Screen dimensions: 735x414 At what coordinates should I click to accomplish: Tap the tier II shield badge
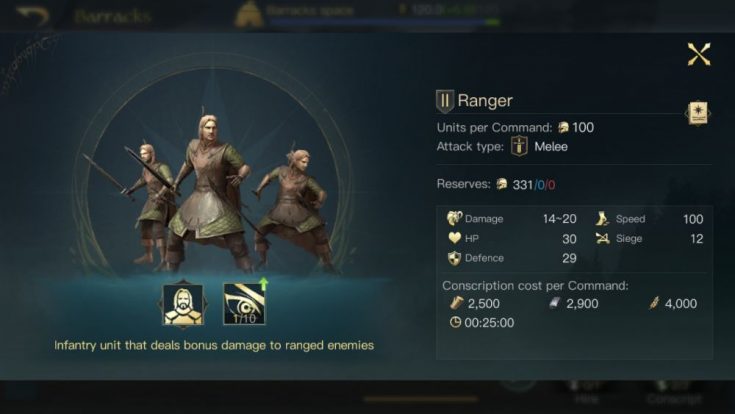point(444,101)
